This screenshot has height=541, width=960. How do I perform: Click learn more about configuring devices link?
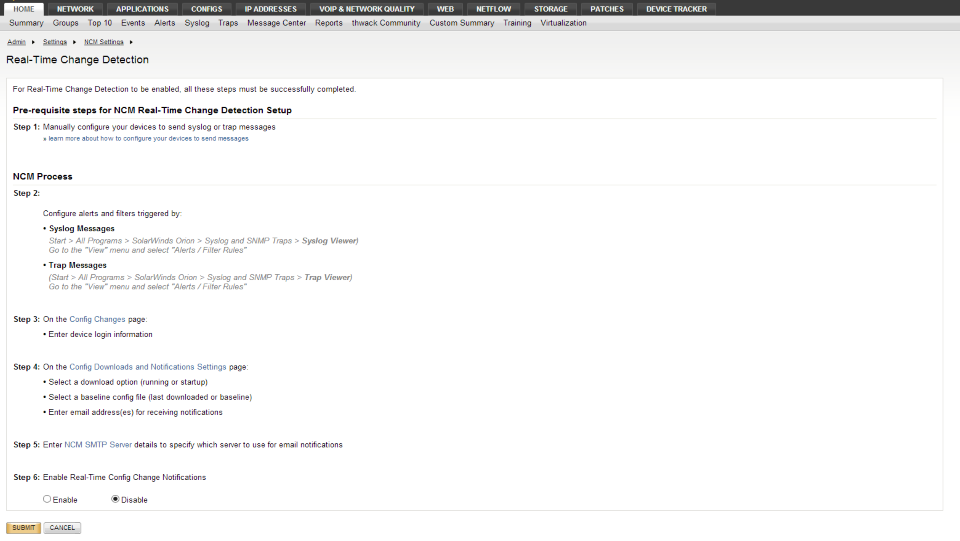click(148, 139)
